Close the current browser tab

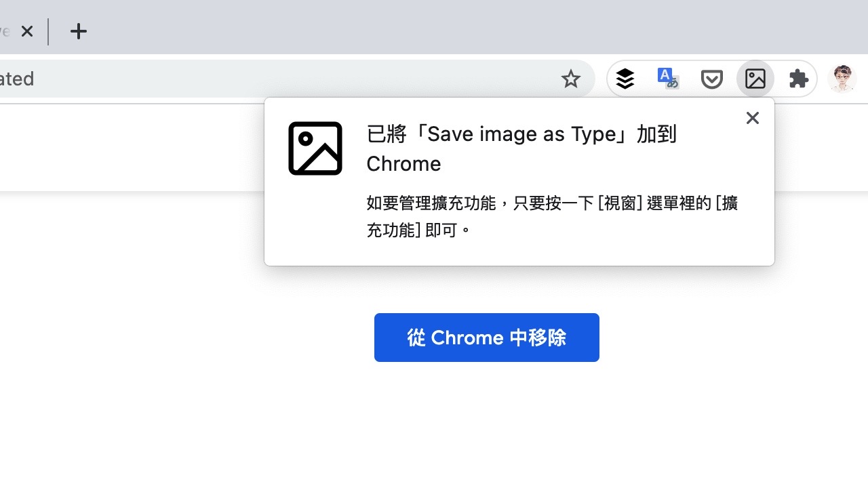pos(27,31)
